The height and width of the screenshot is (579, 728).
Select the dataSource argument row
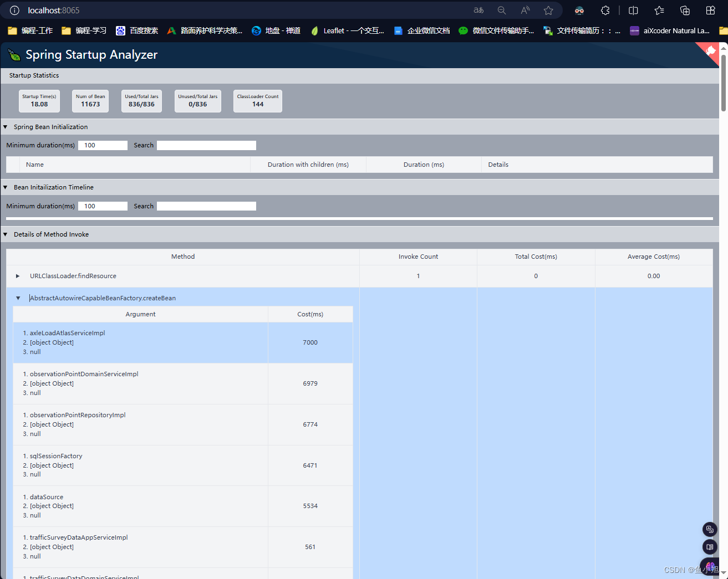point(183,506)
